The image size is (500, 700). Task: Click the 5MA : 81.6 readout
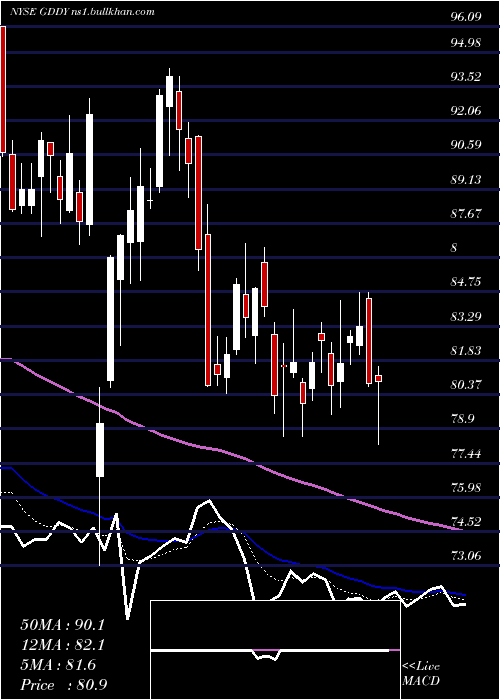coord(58,665)
